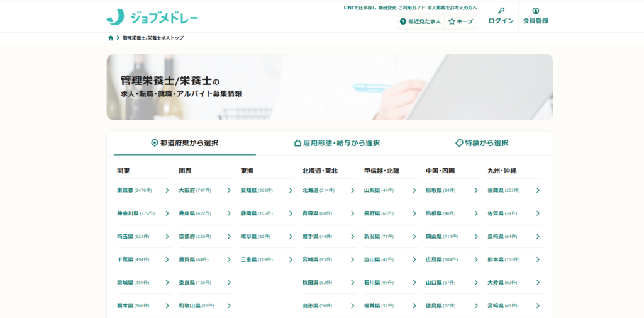
Task: Click the chevron beside 兵庫県
Action: 229,213
